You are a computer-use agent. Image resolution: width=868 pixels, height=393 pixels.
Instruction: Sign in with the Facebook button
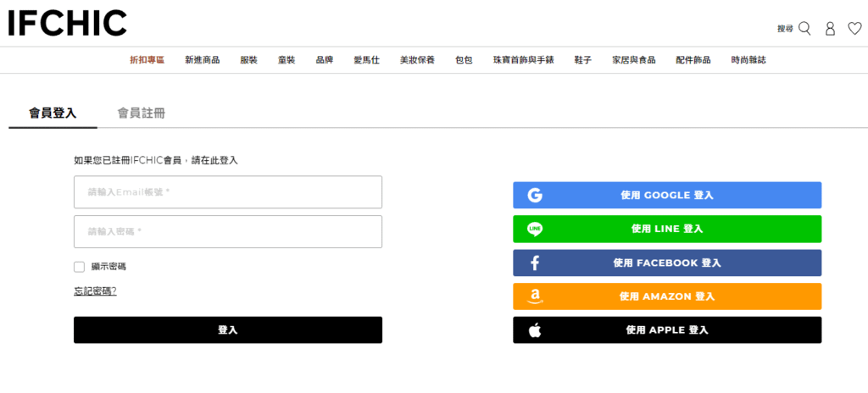(667, 263)
